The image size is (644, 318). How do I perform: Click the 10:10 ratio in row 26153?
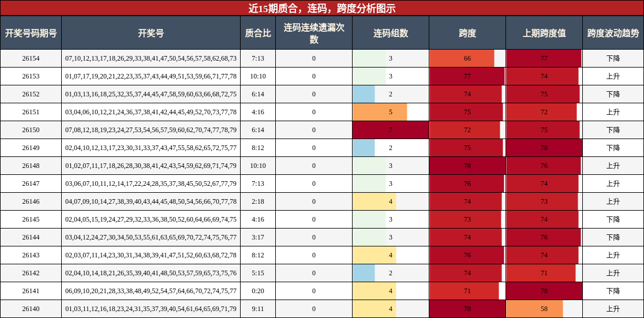coord(258,76)
